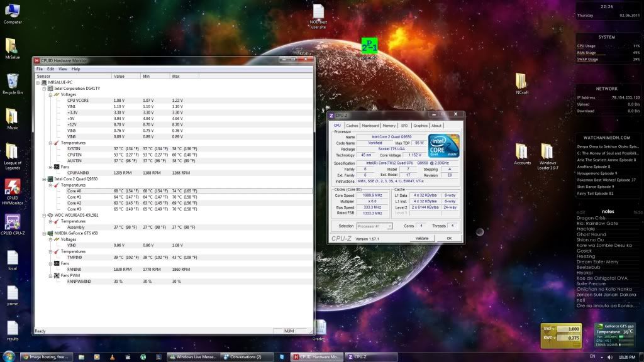
Task: Switch to the Conversations (2) taskbar window
Action: pyautogui.click(x=246, y=357)
